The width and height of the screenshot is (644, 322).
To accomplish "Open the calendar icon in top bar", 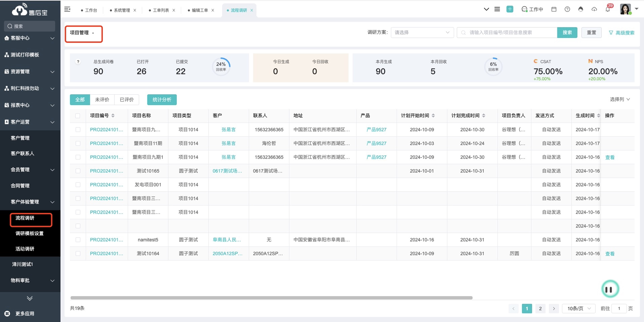I will [554, 9].
